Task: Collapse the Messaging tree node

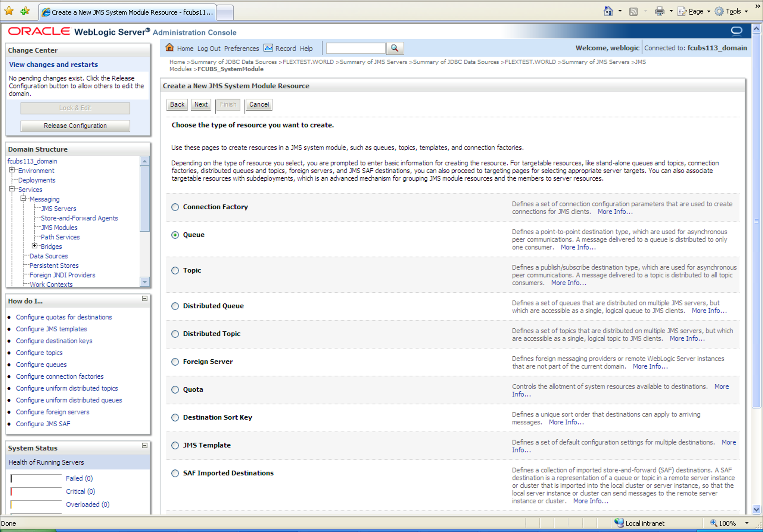Action: [x=23, y=198]
